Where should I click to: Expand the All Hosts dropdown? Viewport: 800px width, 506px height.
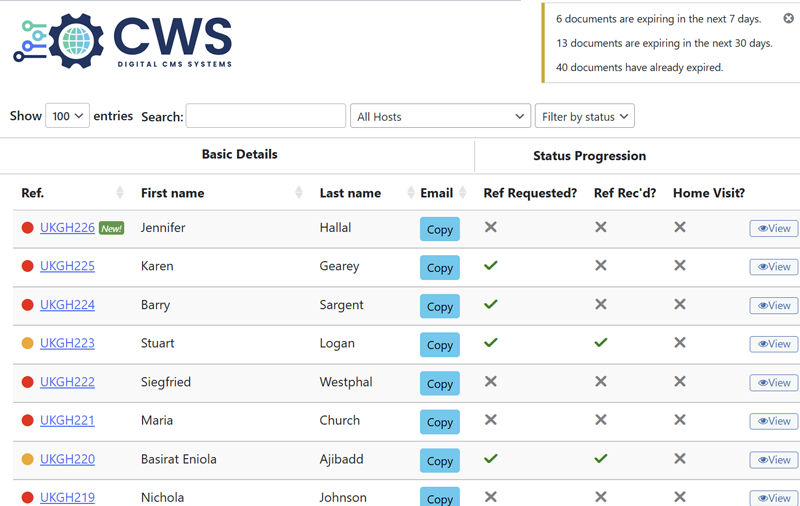point(440,116)
